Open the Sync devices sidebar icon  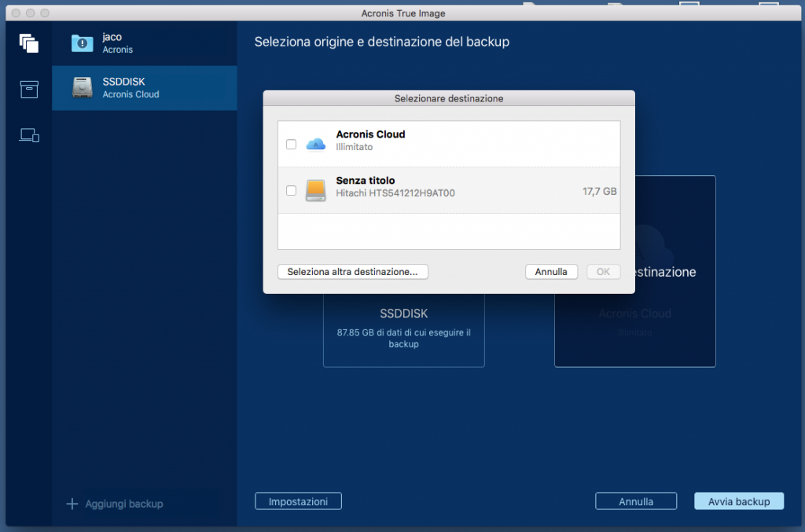pyautogui.click(x=29, y=135)
